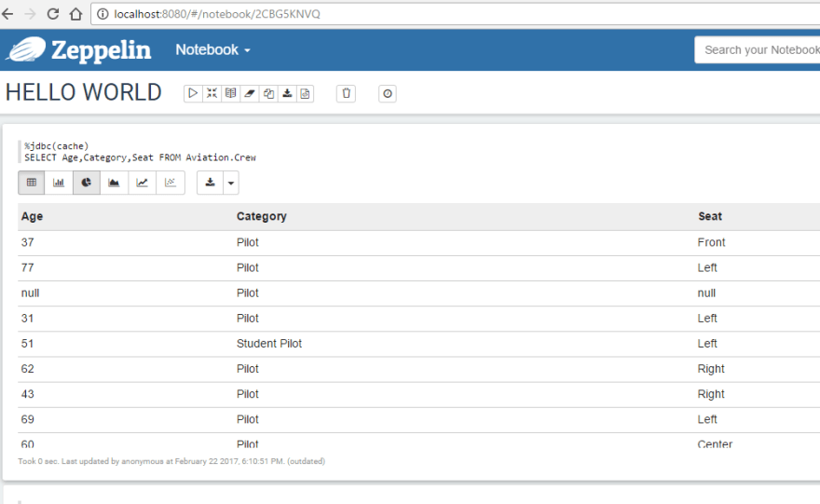Screen dimensions: 820x504
Task: Open the Notebook dropdown menu
Action: pyautogui.click(x=212, y=49)
